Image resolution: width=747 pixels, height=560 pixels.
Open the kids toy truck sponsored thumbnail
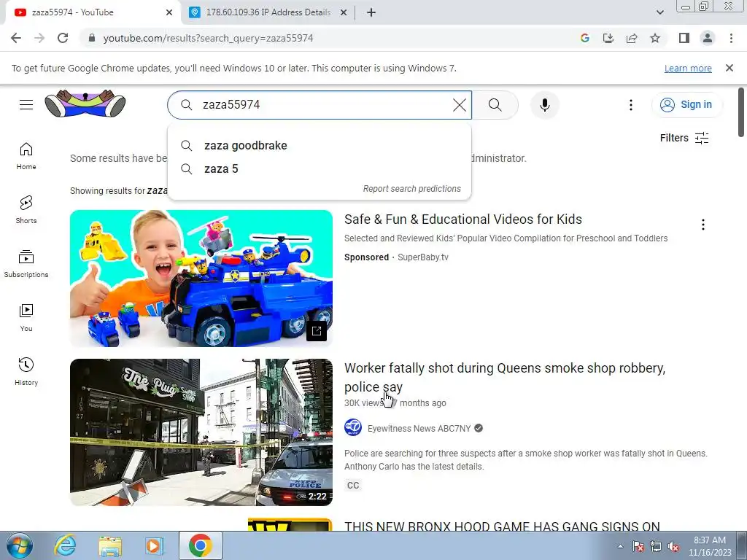pos(201,279)
